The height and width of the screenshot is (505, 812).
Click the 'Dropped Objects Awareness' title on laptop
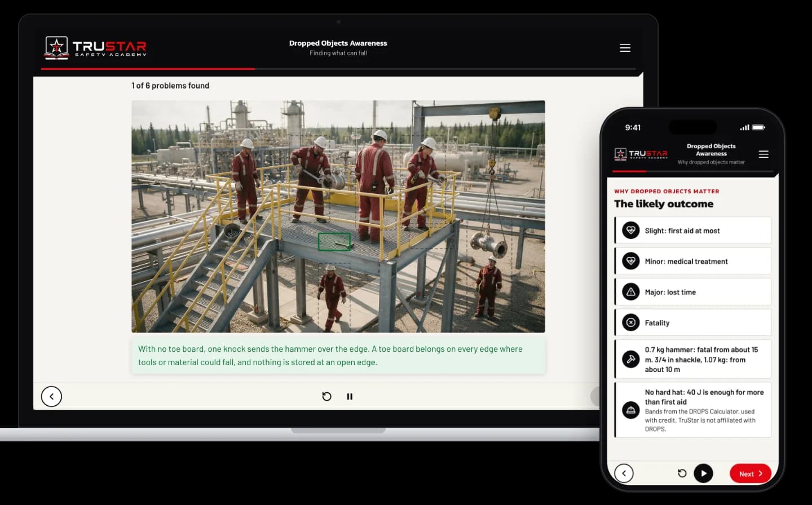point(338,43)
